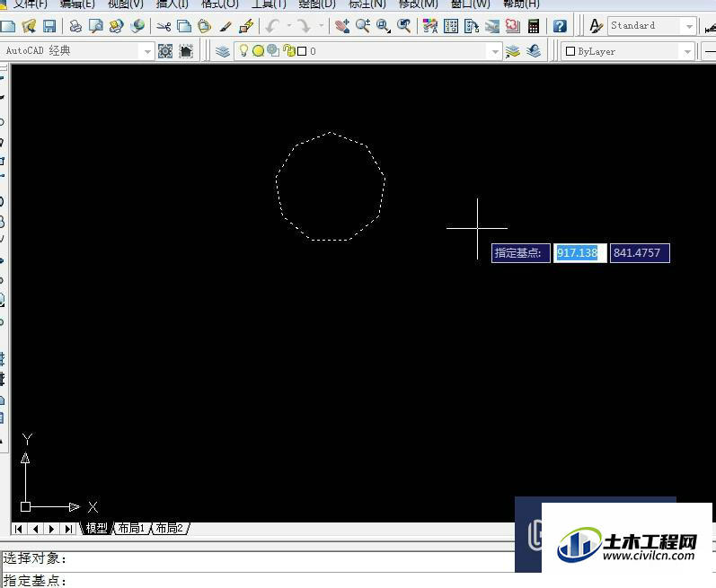
Task: Activate the Pan Realtime hand tool
Action: click(341, 25)
